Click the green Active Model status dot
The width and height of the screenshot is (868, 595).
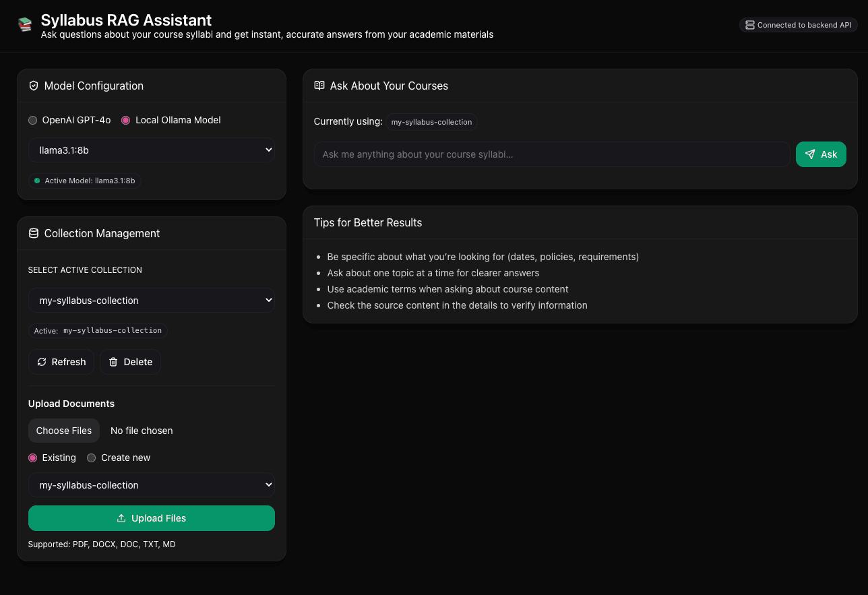37,181
